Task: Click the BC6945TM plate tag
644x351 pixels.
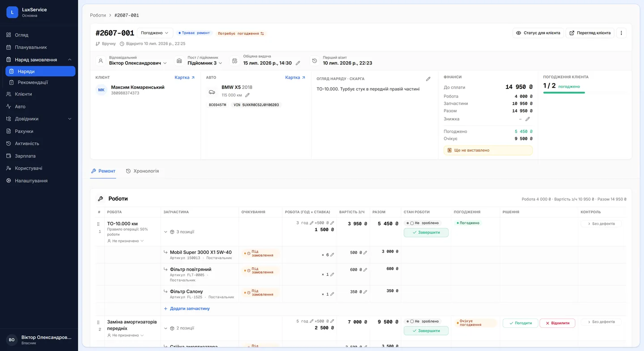Action: 218,105
